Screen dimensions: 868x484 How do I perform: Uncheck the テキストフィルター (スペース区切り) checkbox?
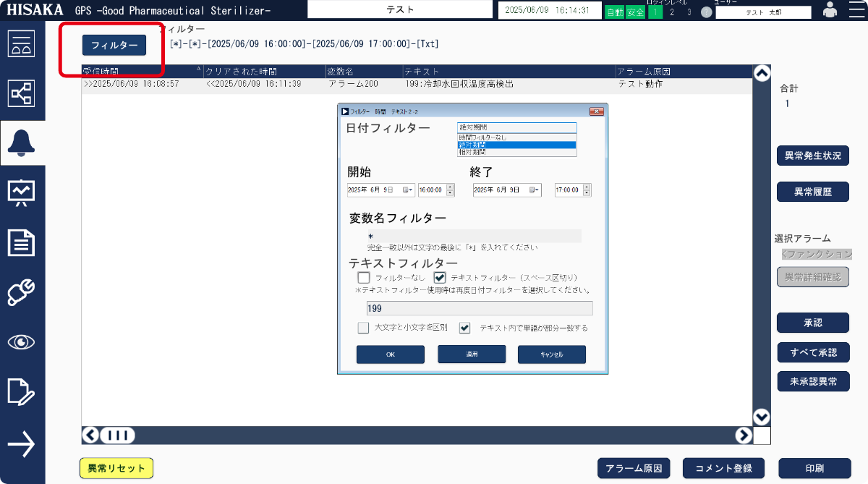[x=439, y=277]
